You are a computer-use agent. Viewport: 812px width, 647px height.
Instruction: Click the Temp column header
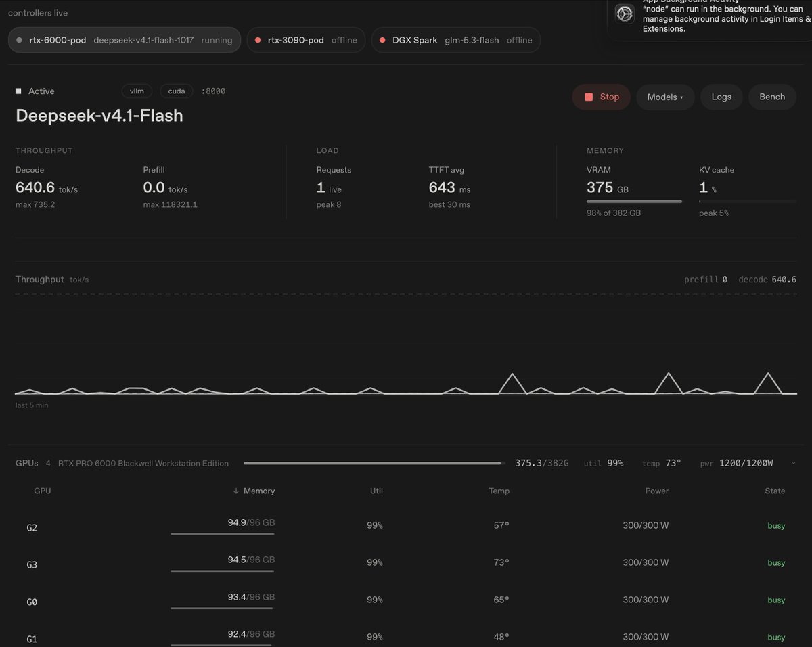499,491
